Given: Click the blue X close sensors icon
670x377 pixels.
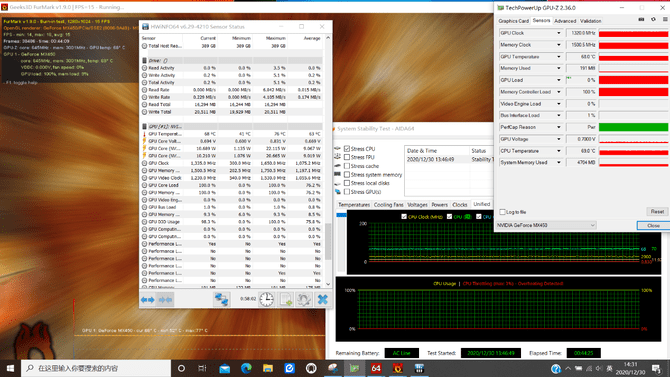Looking at the screenshot, I should (x=323, y=299).
